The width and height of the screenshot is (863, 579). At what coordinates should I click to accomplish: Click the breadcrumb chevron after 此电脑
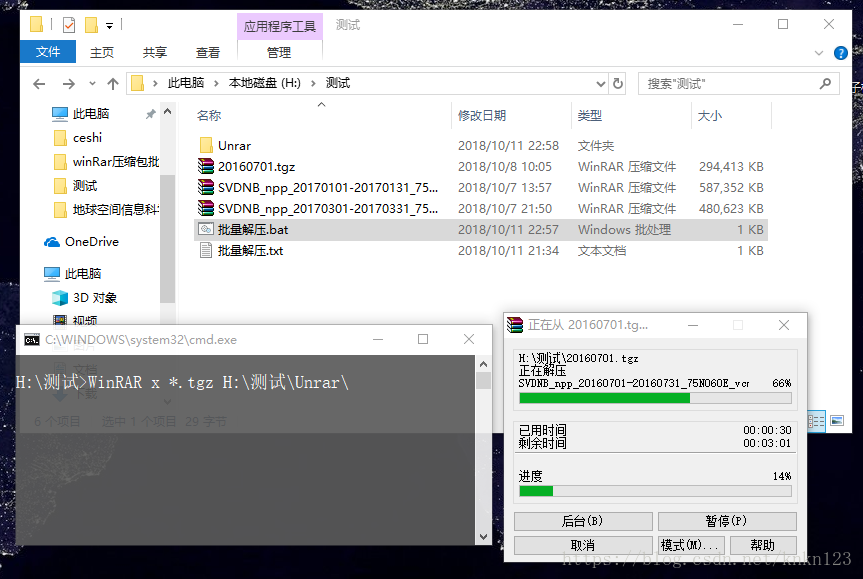(216, 84)
